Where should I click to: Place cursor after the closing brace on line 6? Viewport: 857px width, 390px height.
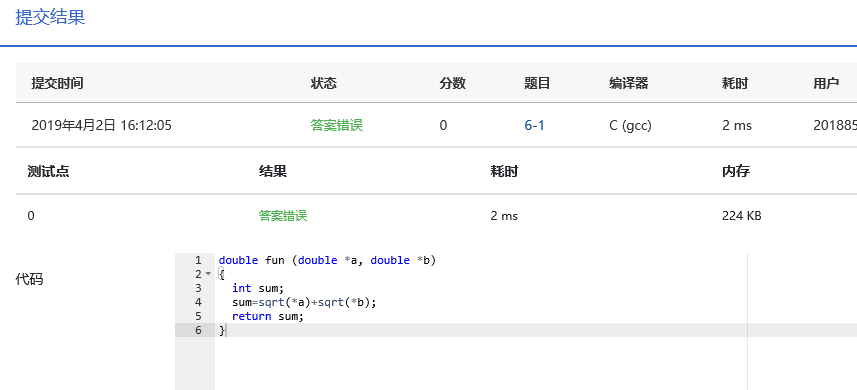(x=225, y=330)
